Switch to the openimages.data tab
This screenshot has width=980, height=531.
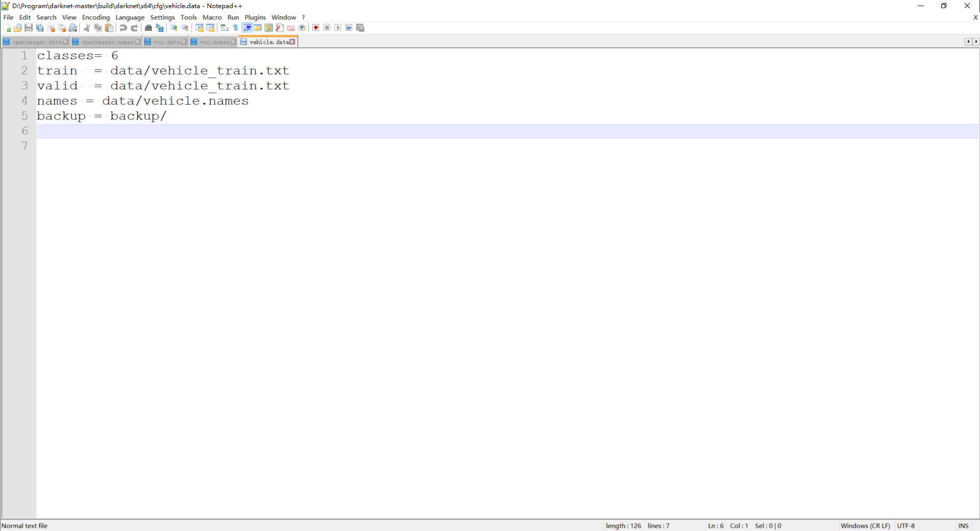click(36, 42)
